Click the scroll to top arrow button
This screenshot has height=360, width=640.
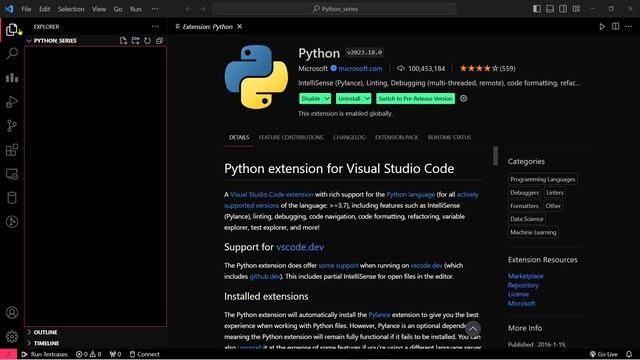pos(473,329)
